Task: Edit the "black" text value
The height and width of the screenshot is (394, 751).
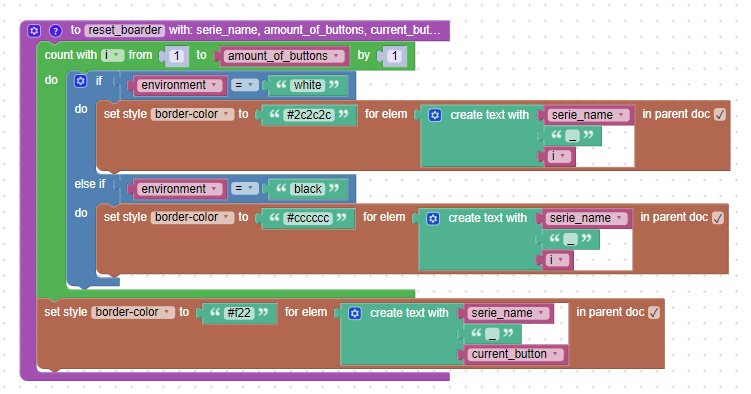Action: coord(307,189)
